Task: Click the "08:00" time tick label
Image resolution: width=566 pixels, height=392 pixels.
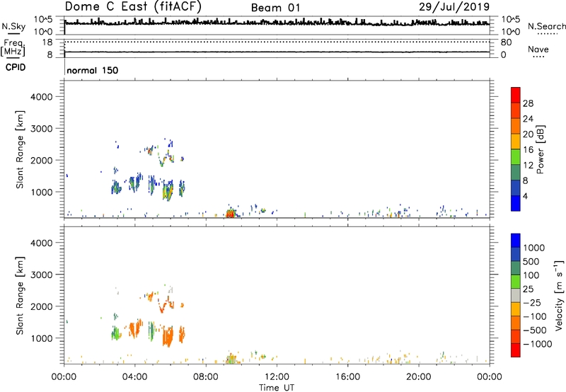Action: pos(206,377)
